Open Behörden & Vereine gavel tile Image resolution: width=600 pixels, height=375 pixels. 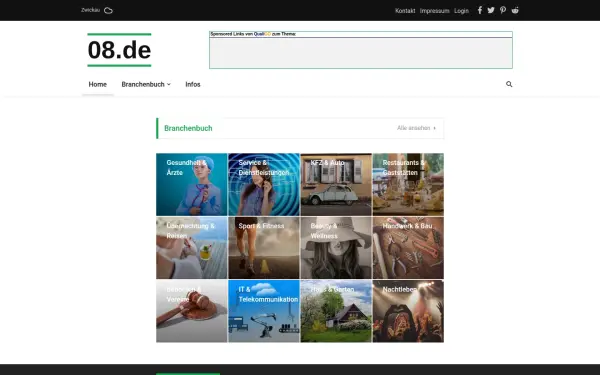(191, 311)
